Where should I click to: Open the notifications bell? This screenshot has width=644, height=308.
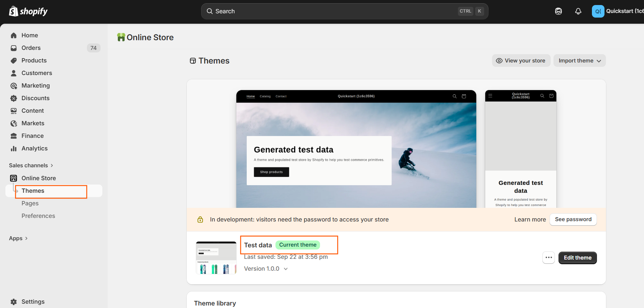point(578,11)
